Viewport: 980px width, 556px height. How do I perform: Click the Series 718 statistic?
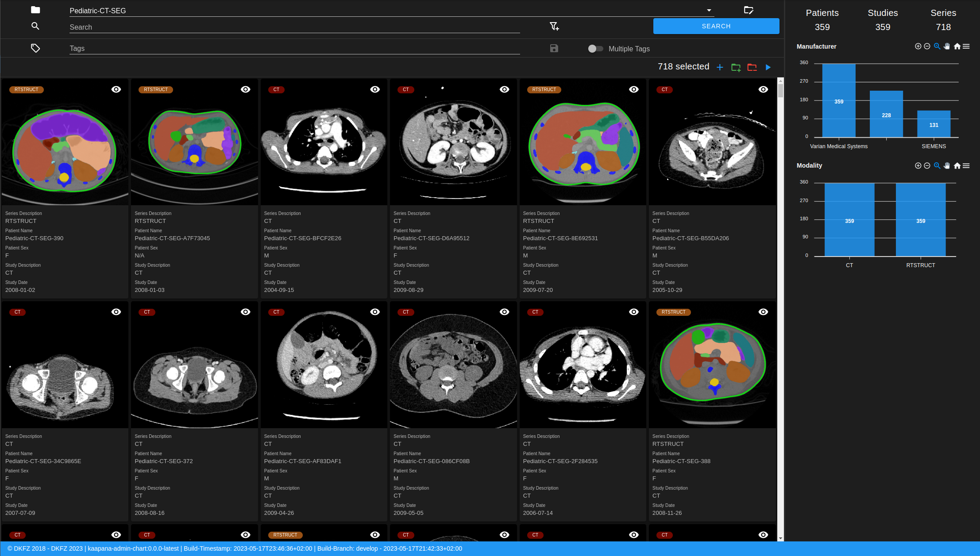943,20
